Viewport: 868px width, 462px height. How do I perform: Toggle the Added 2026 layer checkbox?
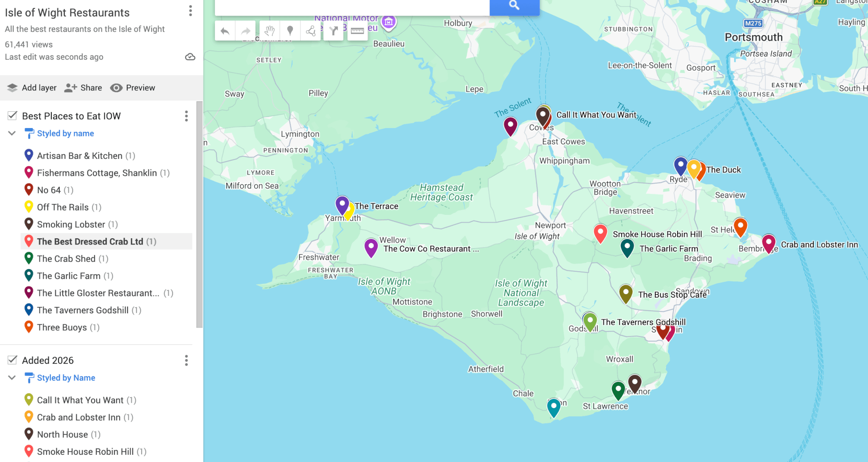[x=13, y=360]
